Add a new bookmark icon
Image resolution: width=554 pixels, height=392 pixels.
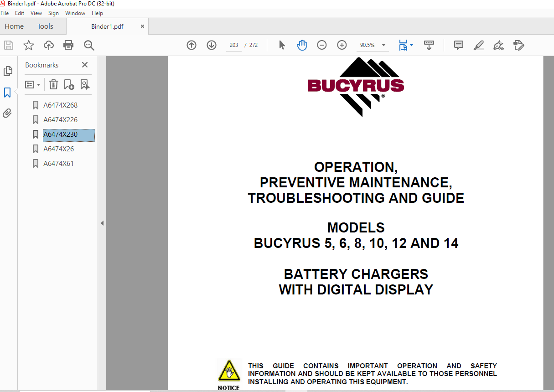coord(69,84)
